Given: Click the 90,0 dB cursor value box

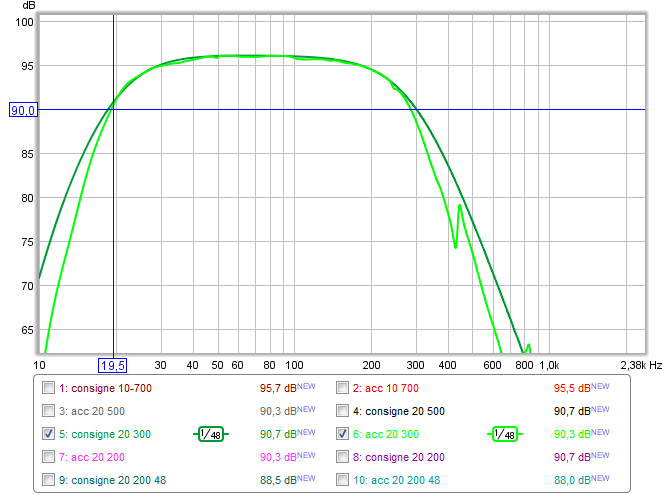Looking at the screenshot, I should pyautogui.click(x=22, y=110).
